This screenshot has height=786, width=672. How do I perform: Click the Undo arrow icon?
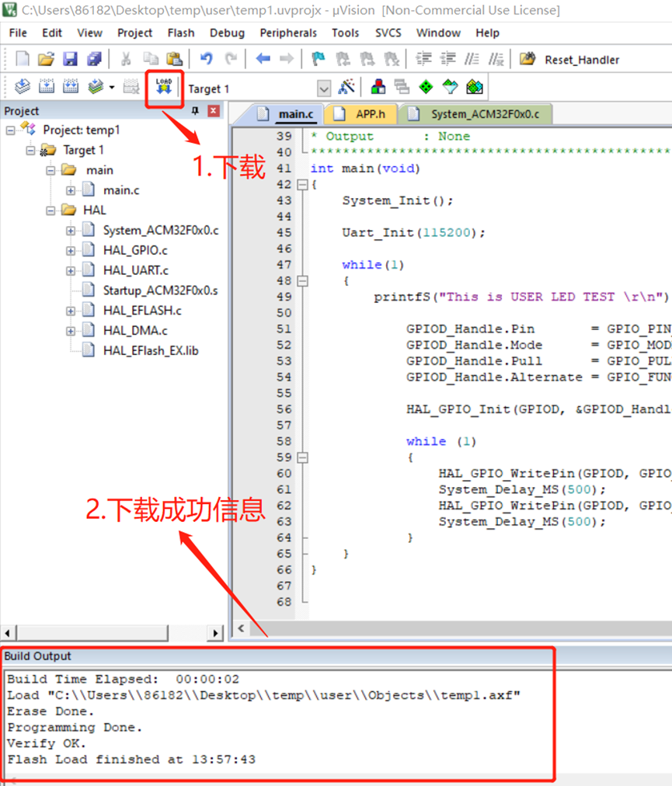tap(206, 59)
